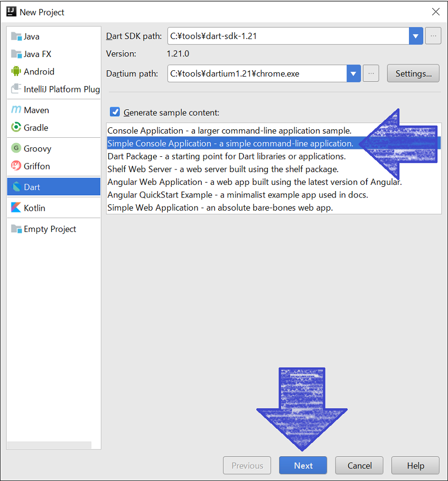The image size is (448, 481).
Task: Click the Dart SDK path text field
Action: 288,36
